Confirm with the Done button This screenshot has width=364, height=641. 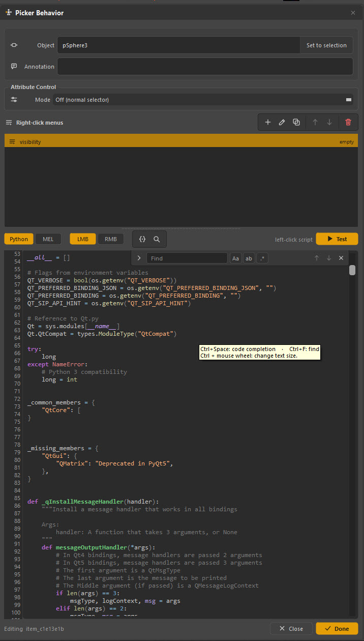point(337,629)
